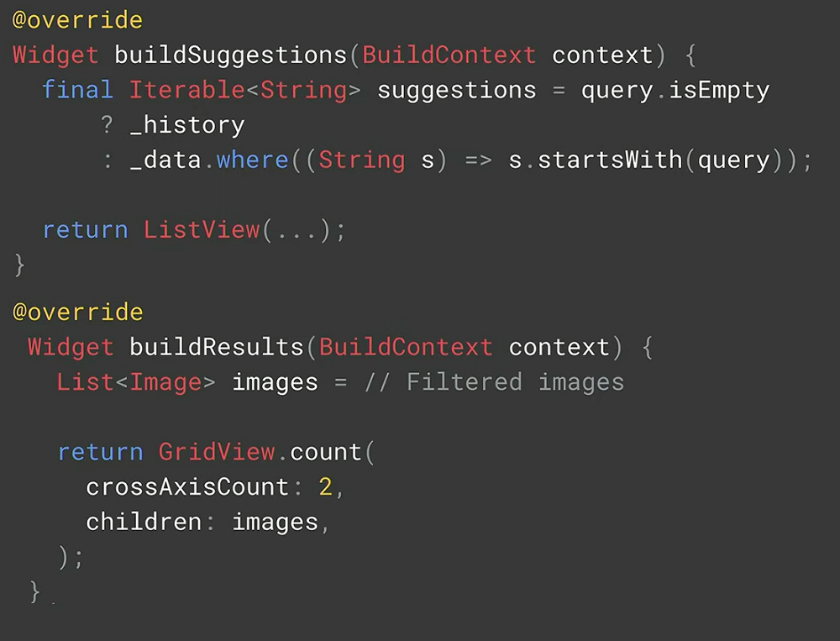
Task: Select the Iterable<String> type text
Action: click(244, 90)
